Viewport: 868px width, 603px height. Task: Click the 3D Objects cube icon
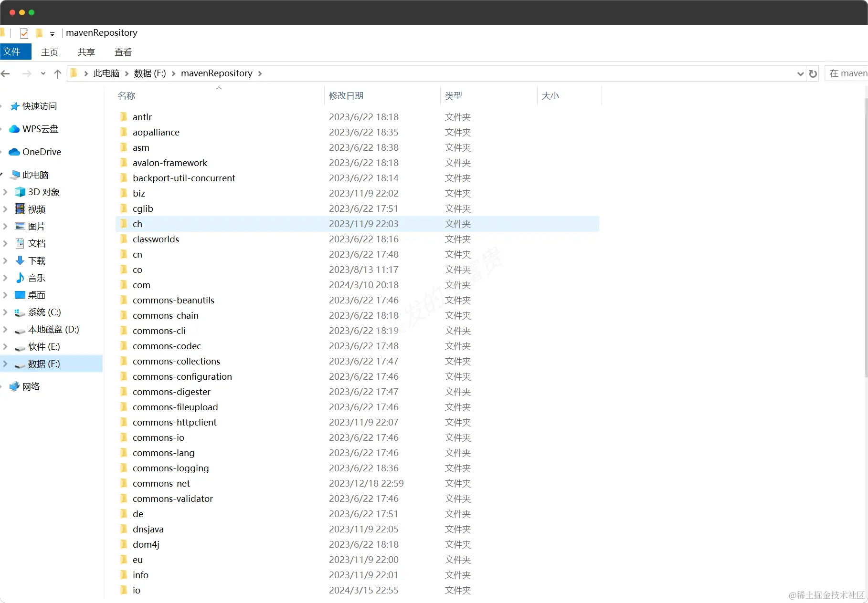pyautogui.click(x=20, y=192)
